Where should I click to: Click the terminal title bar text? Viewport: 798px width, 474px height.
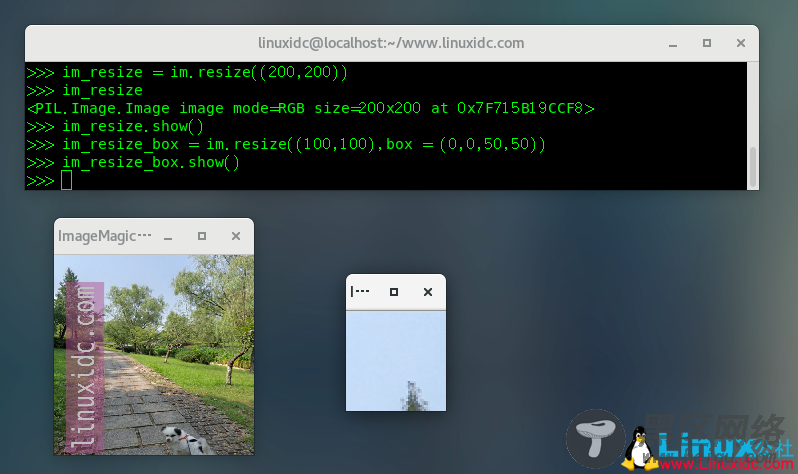(391, 43)
